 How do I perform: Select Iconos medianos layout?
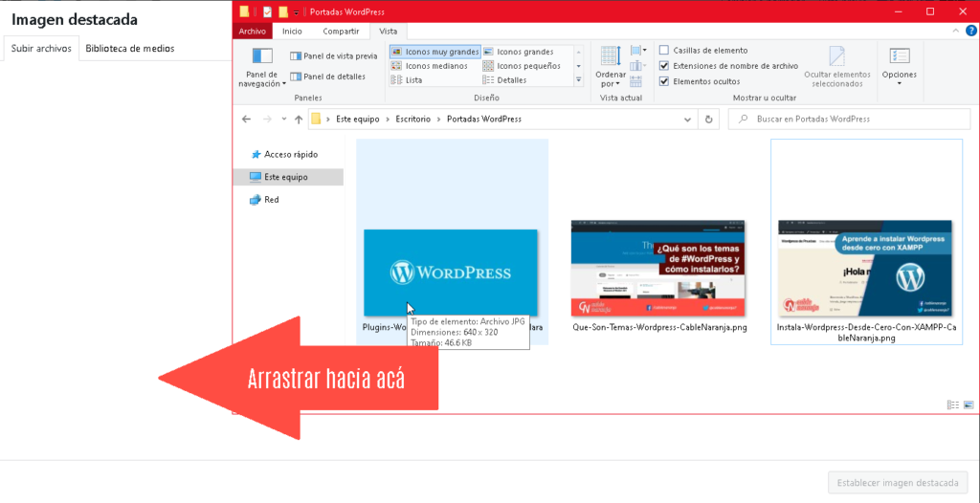(429, 66)
